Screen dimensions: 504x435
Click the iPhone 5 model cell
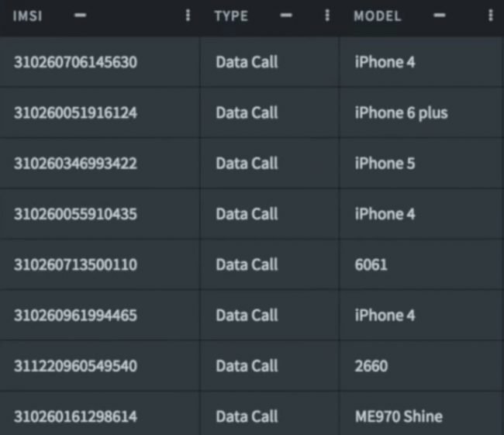385,164
